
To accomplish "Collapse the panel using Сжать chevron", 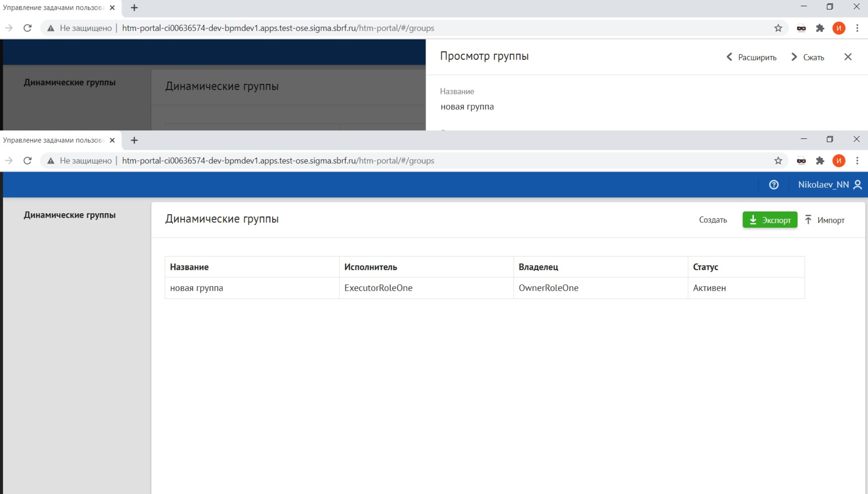I will click(x=808, y=57).
